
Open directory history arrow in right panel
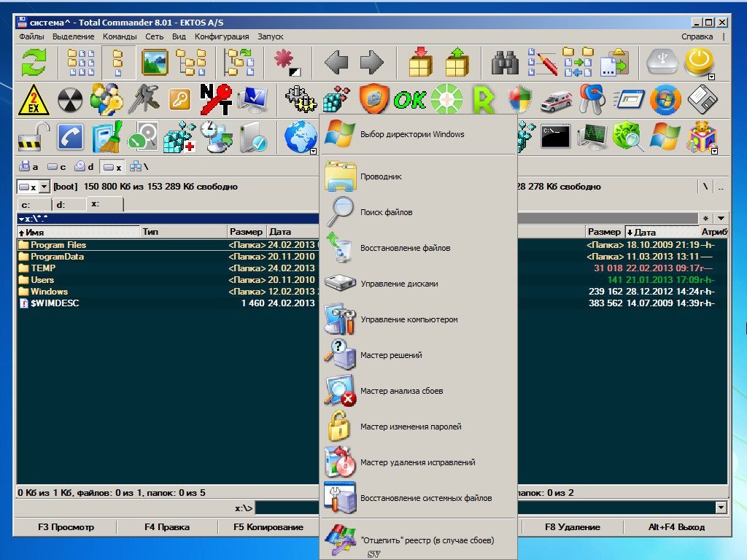click(721, 218)
